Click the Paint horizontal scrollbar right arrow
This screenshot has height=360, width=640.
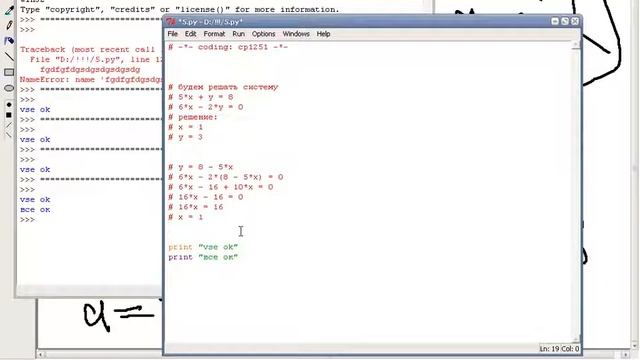[x=626, y=355]
